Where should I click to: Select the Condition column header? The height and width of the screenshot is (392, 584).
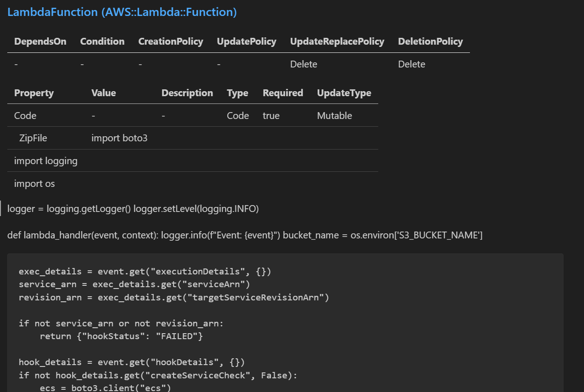102,41
